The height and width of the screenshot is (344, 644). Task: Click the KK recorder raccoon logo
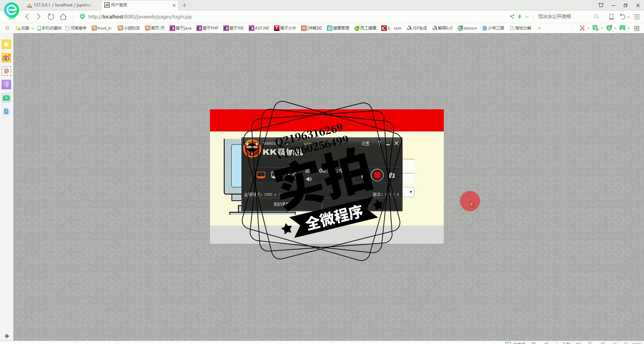252,149
